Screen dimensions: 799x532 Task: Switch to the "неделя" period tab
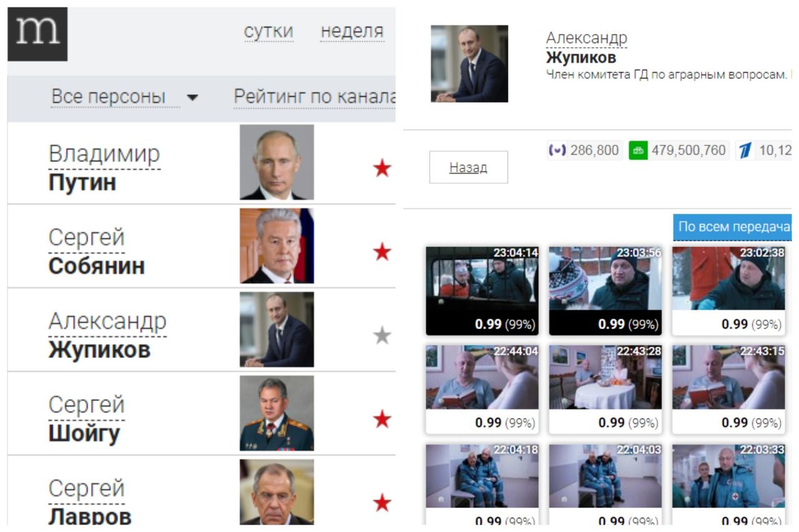click(352, 32)
